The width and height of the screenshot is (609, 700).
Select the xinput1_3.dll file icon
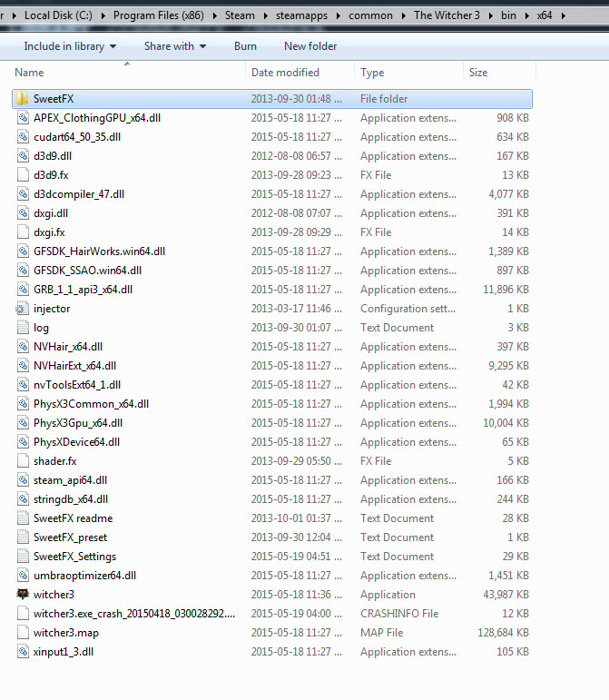(x=23, y=651)
